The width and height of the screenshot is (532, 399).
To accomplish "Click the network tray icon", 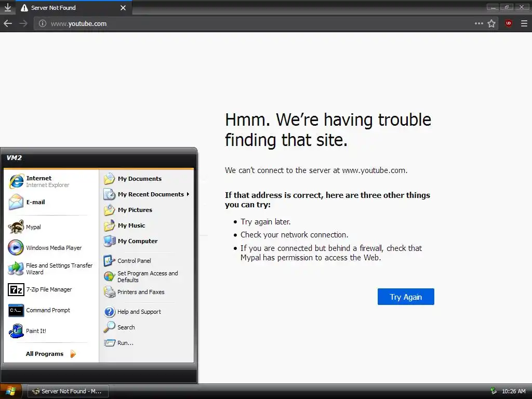I will pos(494,391).
